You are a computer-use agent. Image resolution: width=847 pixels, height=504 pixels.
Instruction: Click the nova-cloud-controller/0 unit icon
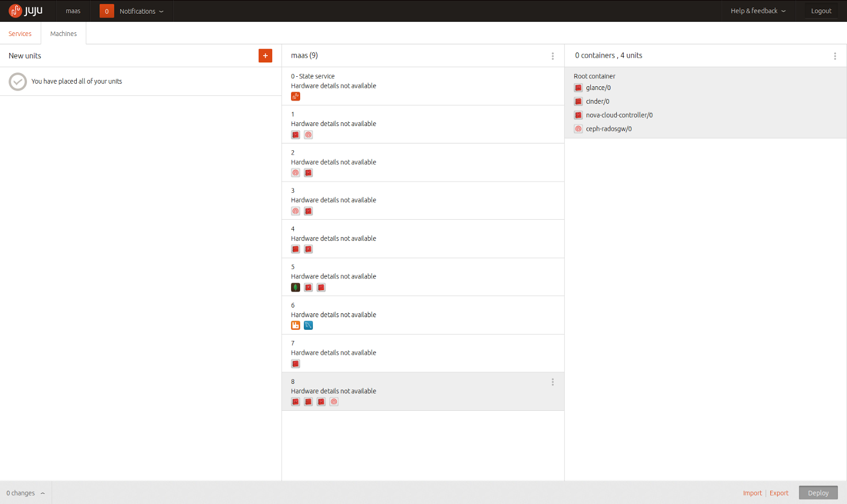click(578, 115)
